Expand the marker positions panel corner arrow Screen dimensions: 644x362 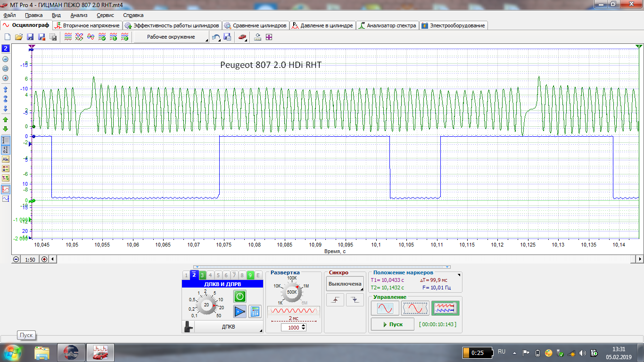coord(459,274)
